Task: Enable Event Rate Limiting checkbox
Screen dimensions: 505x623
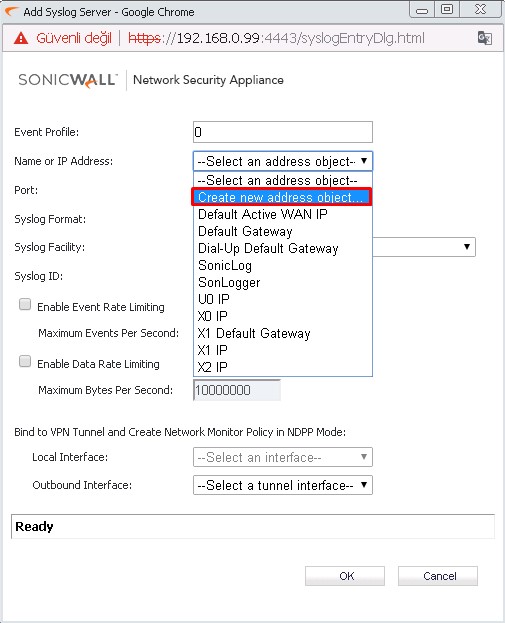Action: (25, 305)
